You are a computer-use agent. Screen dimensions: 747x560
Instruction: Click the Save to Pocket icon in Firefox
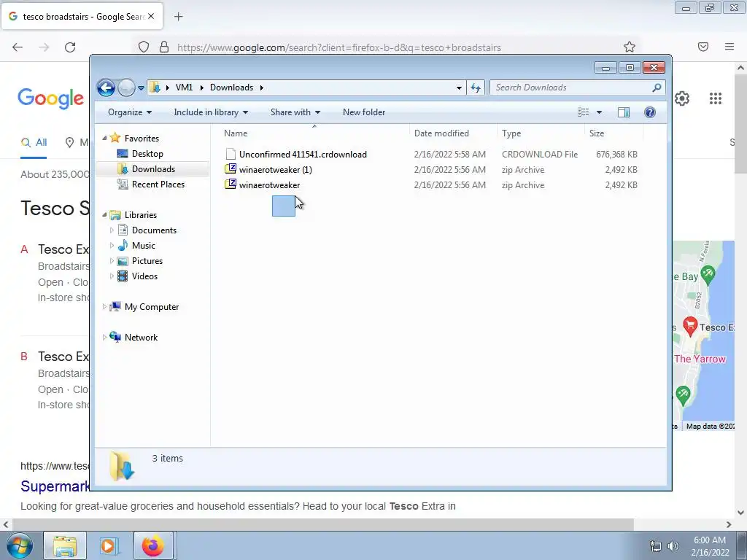pyautogui.click(x=703, y=47)
